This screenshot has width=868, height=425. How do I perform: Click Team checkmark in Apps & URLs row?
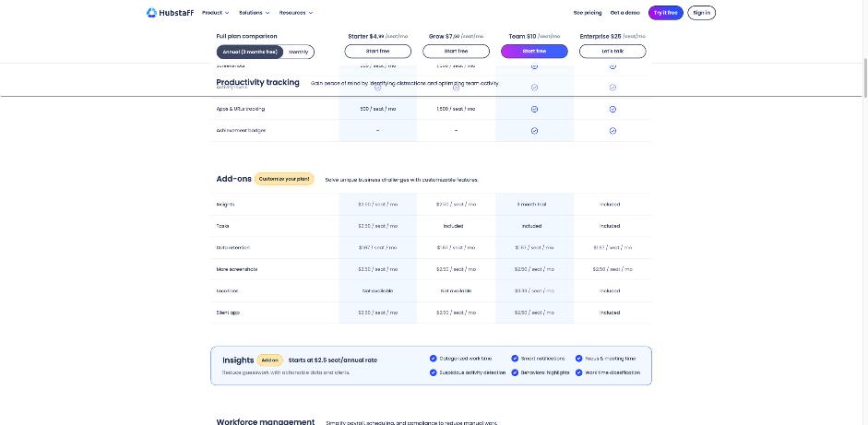(534, 109)
